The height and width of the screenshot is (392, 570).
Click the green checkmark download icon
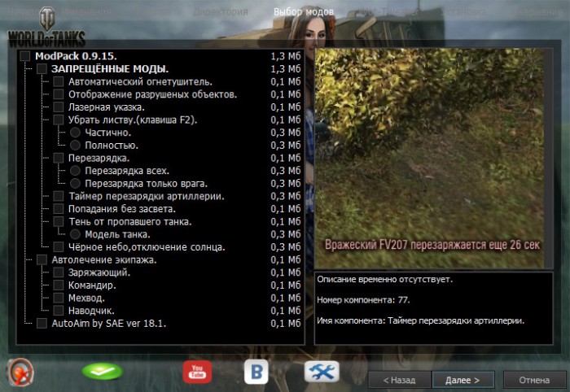(103, 372)
